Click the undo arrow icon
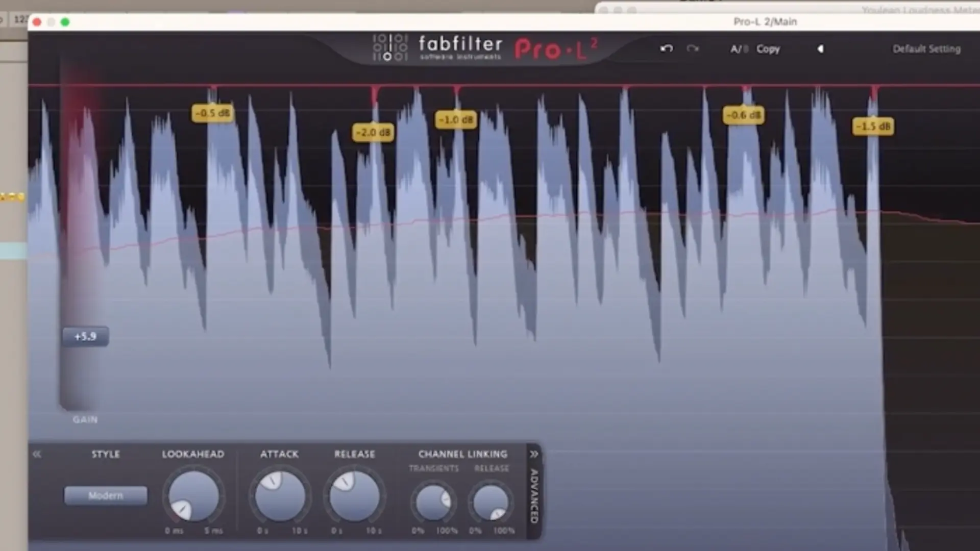980x551 pixels. pyautogui.click(x=666, y=48)
